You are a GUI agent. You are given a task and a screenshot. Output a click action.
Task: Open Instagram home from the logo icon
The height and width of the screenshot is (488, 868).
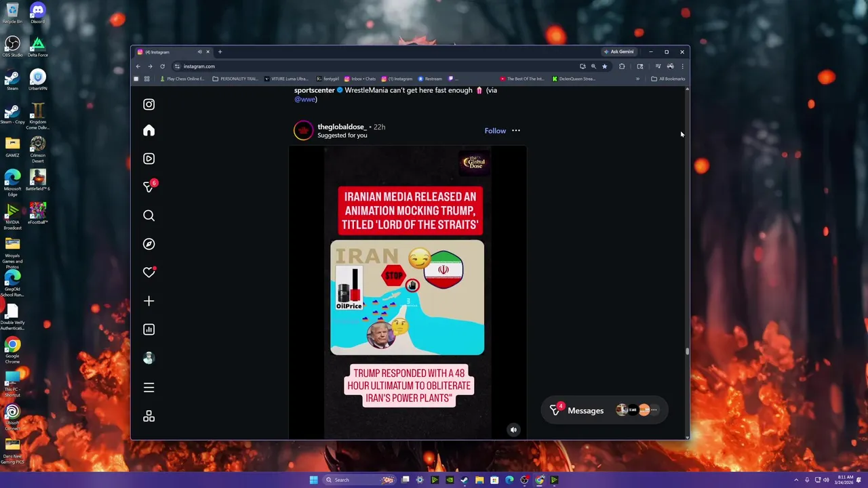pos(149,104)
